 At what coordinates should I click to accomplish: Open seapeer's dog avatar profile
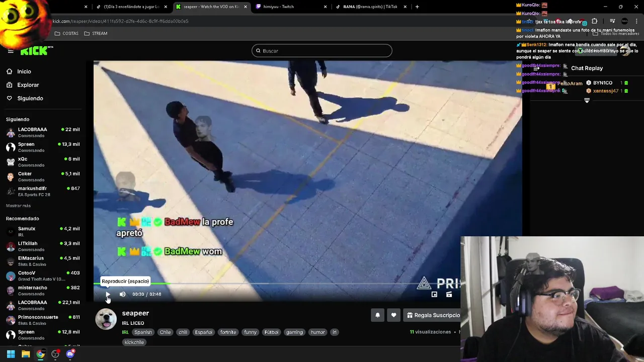click(106, 319)
